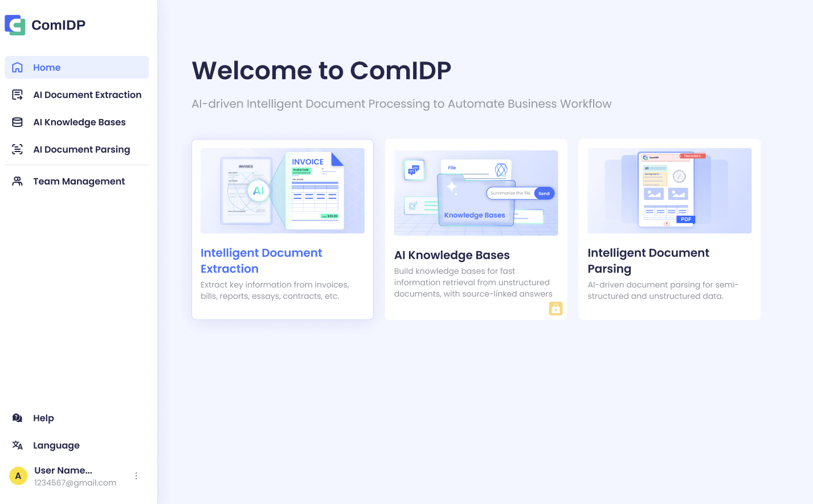The image size is (813, 504).
Task: Click the yellow lock icon on Knowledge Bases card
Action: point(555,308)
